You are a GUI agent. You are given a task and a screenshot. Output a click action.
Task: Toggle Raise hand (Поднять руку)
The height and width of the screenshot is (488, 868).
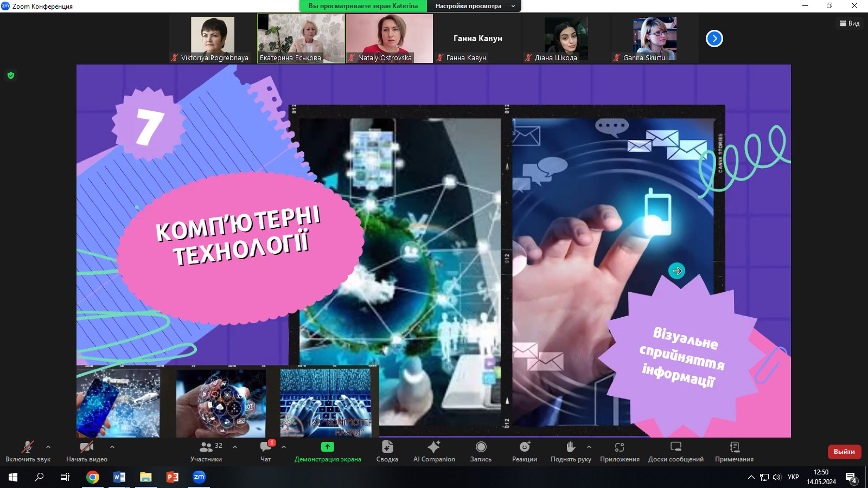(570, 451)
